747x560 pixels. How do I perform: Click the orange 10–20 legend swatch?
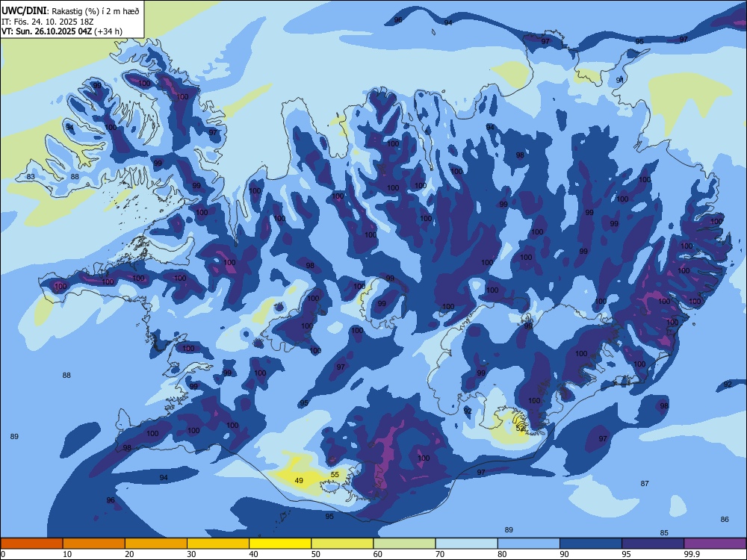(94, 544)
